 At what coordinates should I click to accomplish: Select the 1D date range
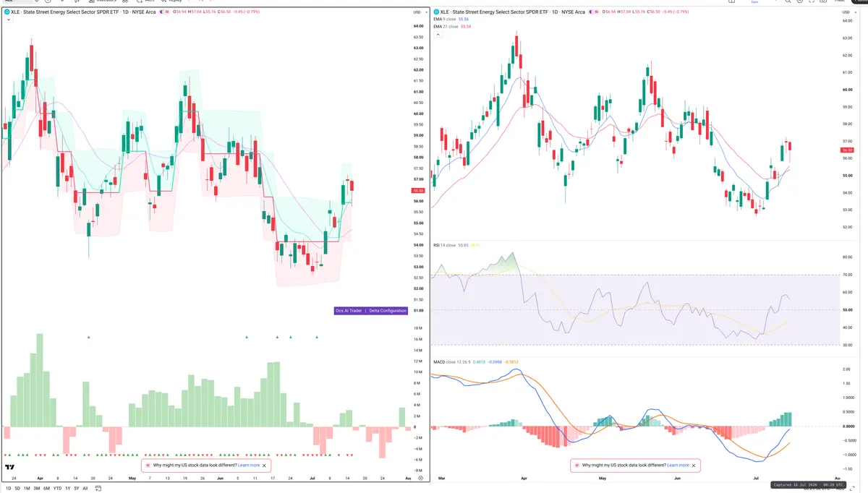tap(9, 488)
